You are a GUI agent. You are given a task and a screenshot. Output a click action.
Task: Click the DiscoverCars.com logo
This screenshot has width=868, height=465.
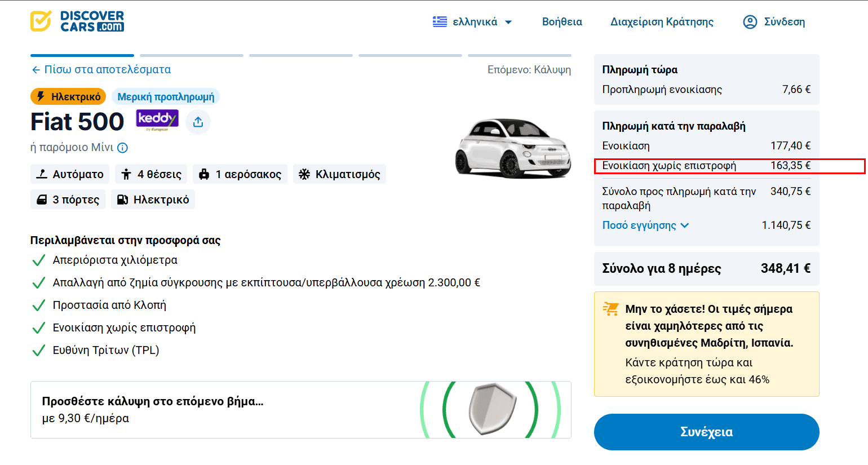point(77,21)
